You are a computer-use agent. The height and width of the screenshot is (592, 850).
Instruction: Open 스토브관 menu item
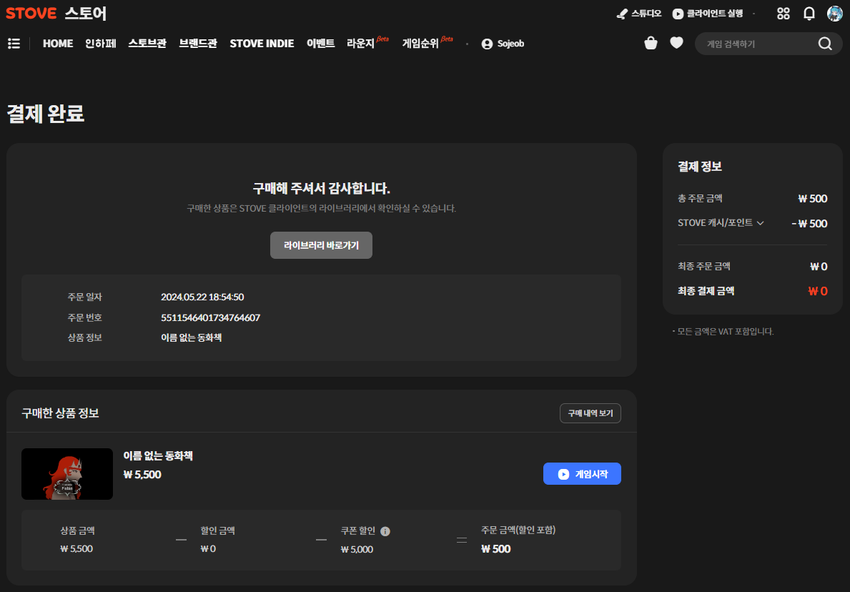[x=147, y=43]
